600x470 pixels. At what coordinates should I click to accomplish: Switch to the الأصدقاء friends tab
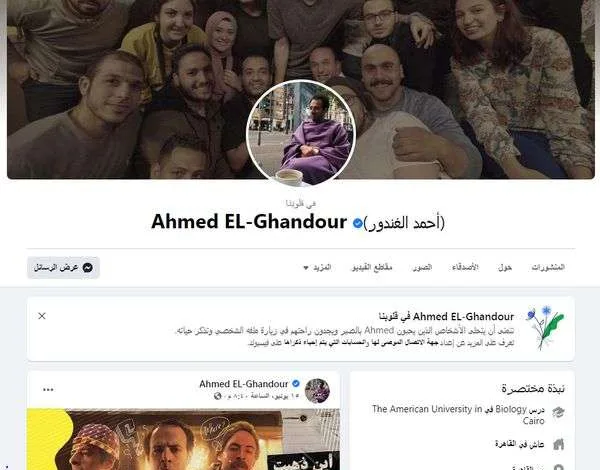click(x=465, y=267)
